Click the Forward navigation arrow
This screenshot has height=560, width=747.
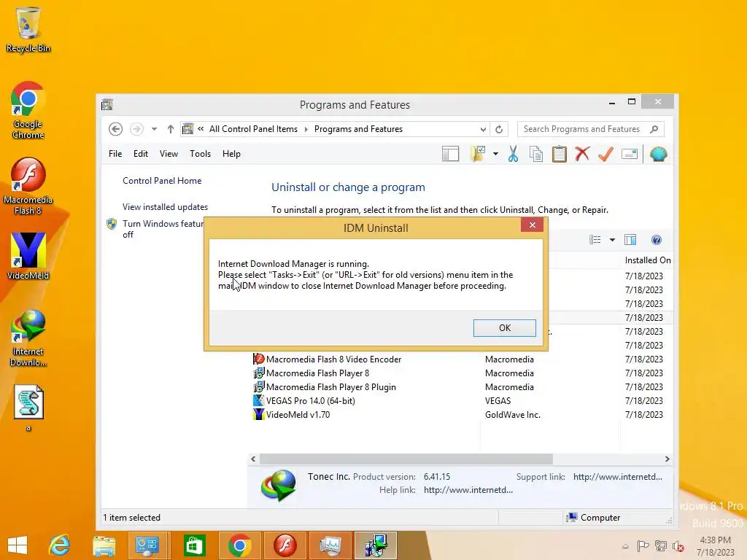coord(136,129)
